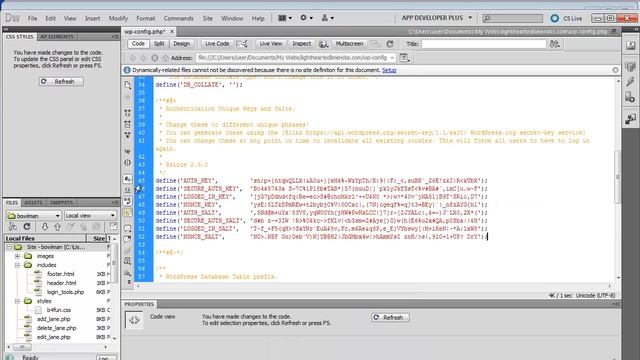This screenshot has height=360, width=640.
Task: Click Expand All icon in coding toolbar
Action: 128,134
